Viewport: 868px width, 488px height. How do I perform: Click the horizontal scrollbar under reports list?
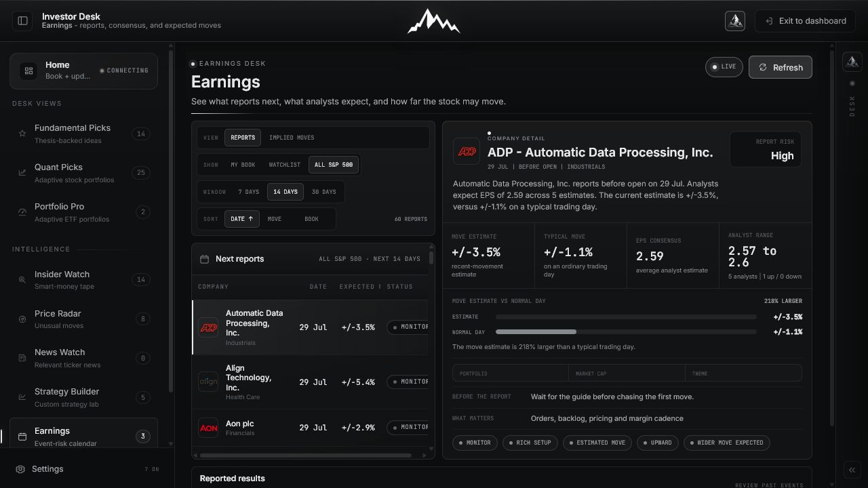click(x=305, y=455)
